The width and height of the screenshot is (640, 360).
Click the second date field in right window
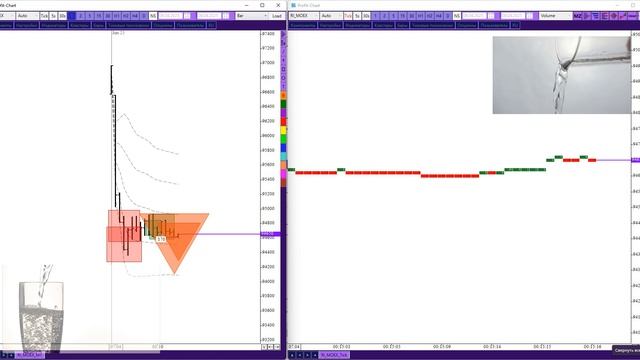513,16
